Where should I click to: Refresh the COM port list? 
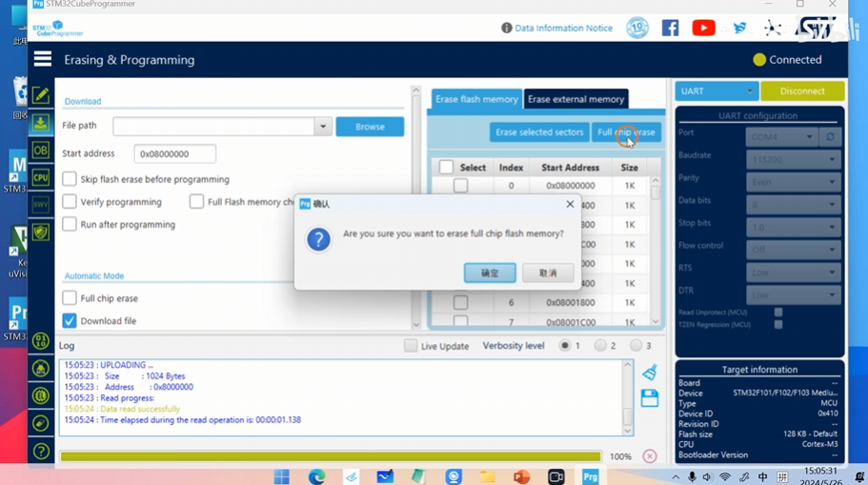(x=830, y=137)
